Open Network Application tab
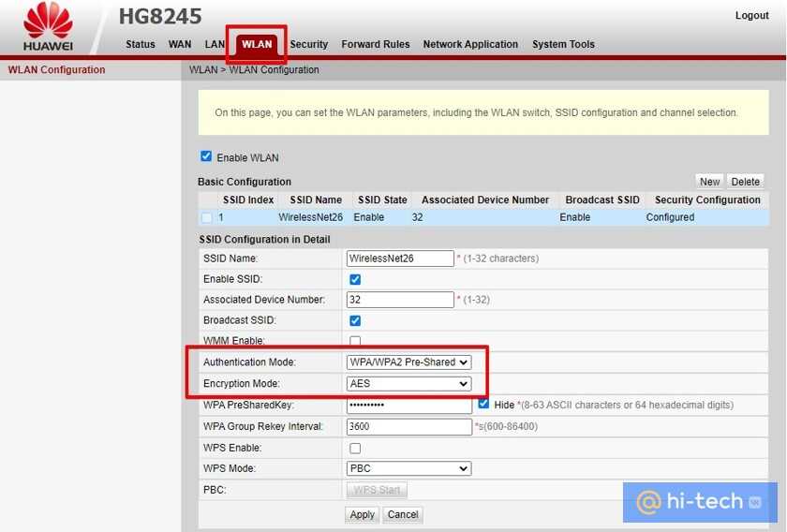 coord(470,44)
